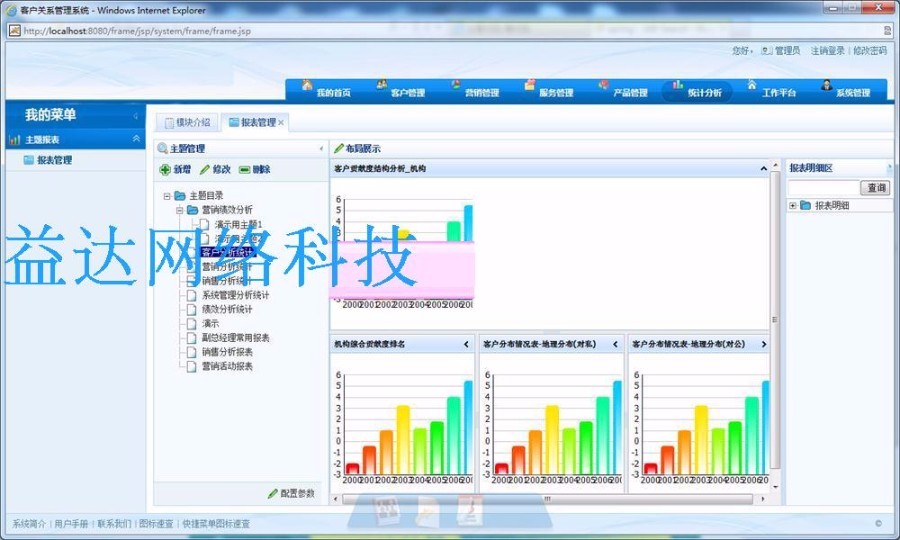Collapse the 营销绩效分析 tree node

pos(180,210)
